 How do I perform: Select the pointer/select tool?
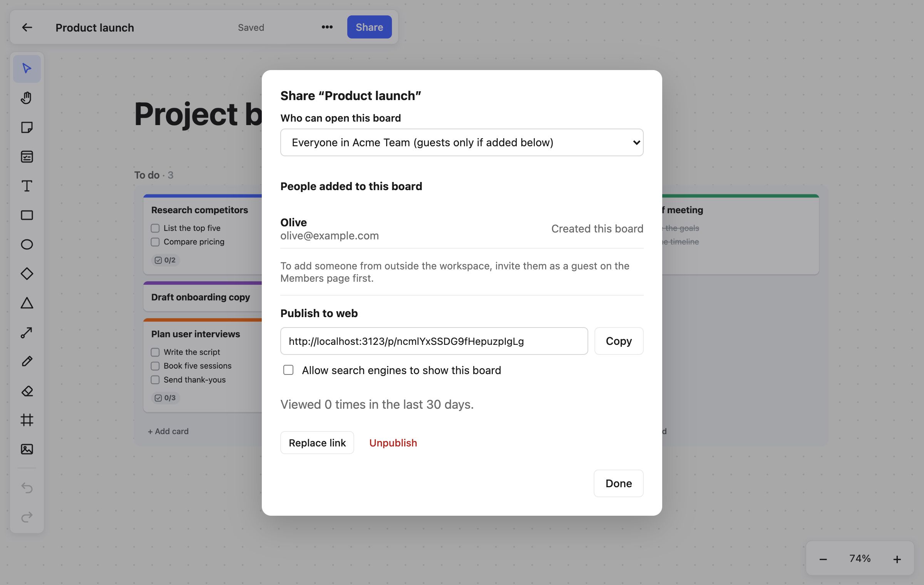tap(27, 69)
